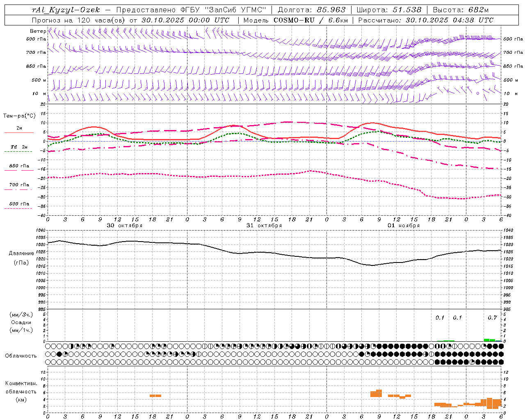The image size is (525, 420).
Task: Click the red solid 2м legend line
Action: [19, 132]
